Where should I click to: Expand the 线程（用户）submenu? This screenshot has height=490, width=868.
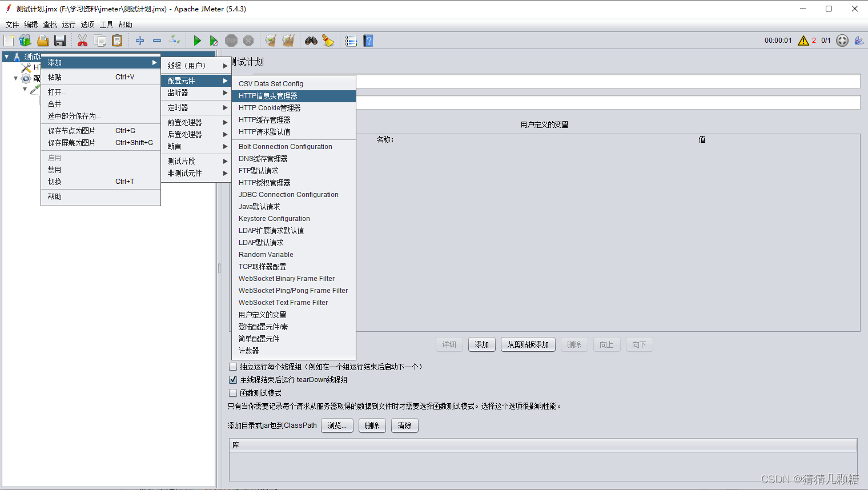click(x=196, y=66)
